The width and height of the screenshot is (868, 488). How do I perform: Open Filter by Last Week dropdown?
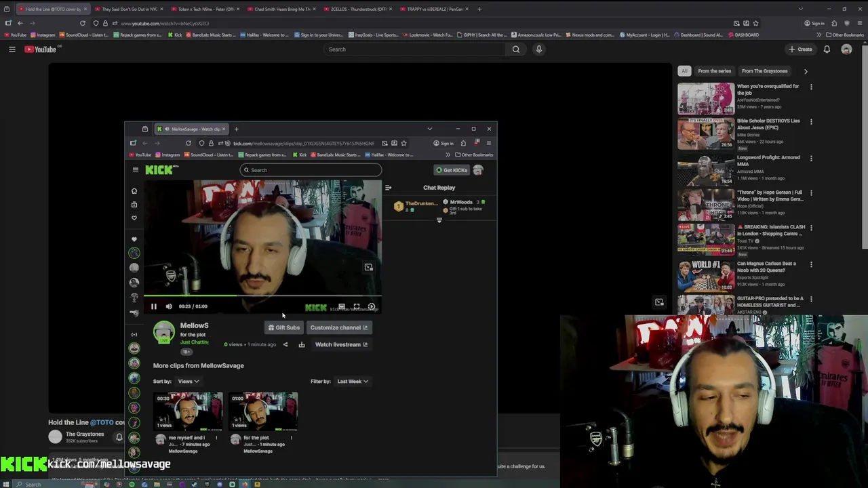point(353,382)
